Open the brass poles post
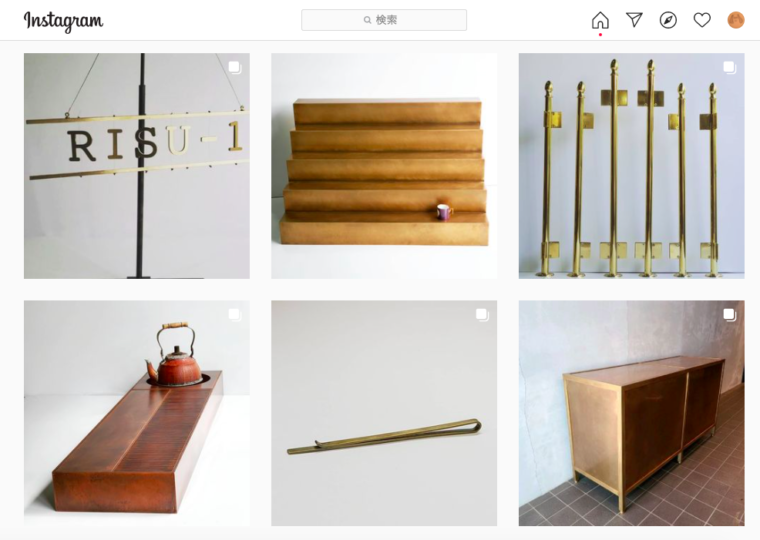The height and width of the screenshot is (540, 760). pyautogui.click(x=632, y=166)
